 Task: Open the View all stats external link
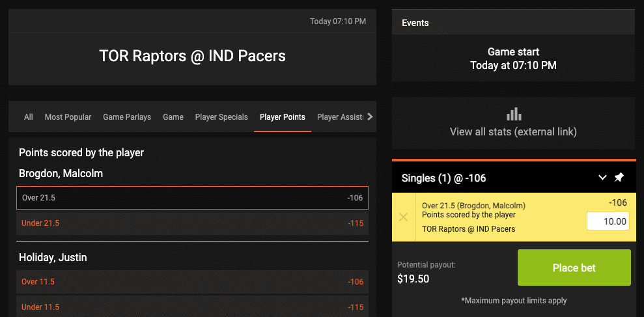tap(513, 131)
